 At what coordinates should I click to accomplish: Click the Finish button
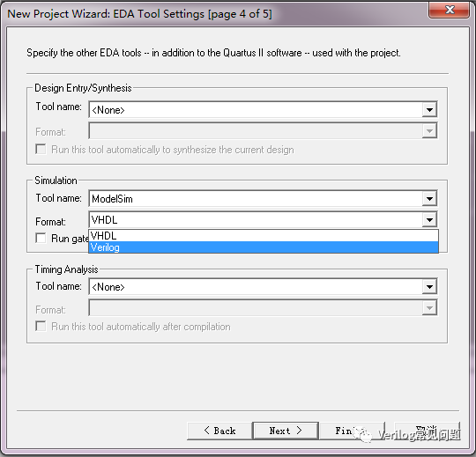[x=352, y=431]
